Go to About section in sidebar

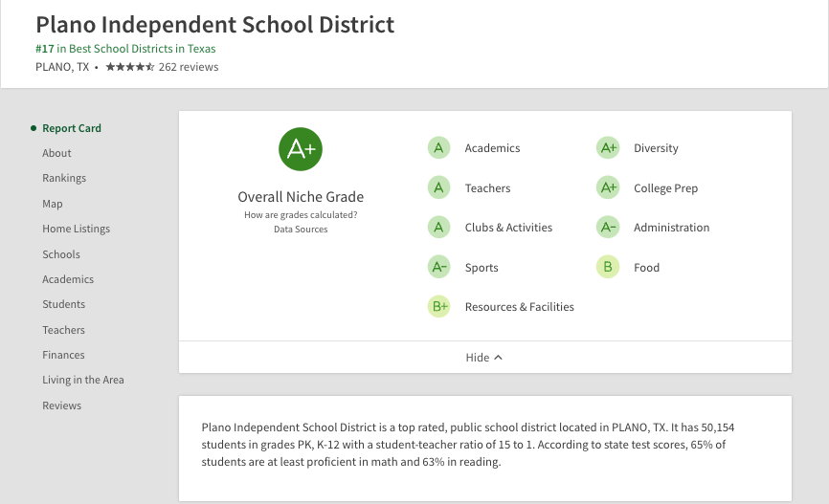56,153
